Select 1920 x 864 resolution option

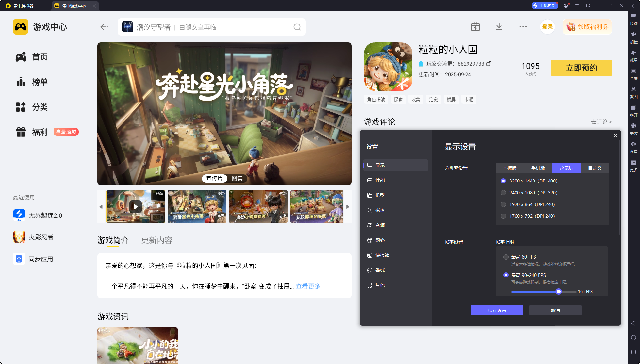503,204
